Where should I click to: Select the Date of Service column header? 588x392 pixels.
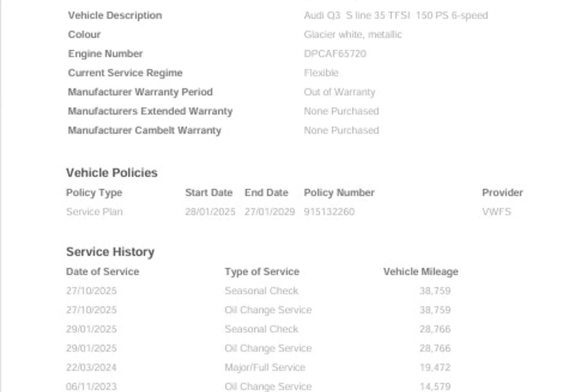pos(103,272)
